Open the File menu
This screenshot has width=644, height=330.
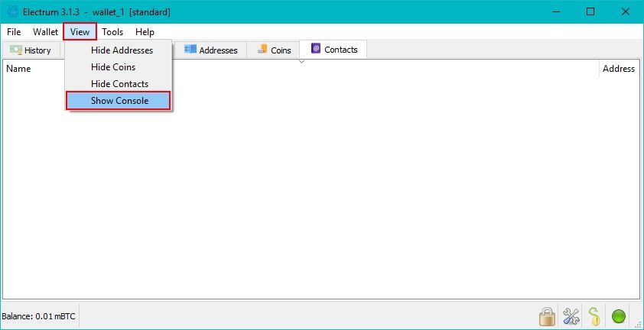coord(14,32)
